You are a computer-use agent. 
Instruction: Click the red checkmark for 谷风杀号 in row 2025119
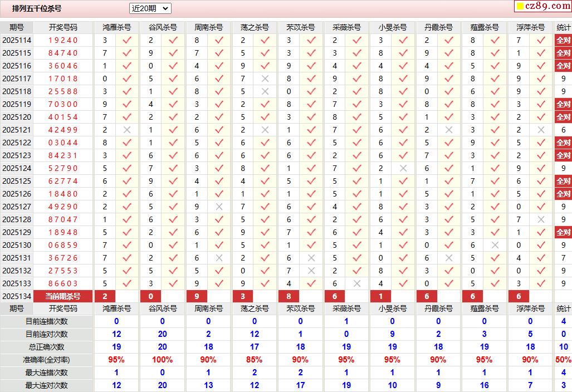click(173, 104)
